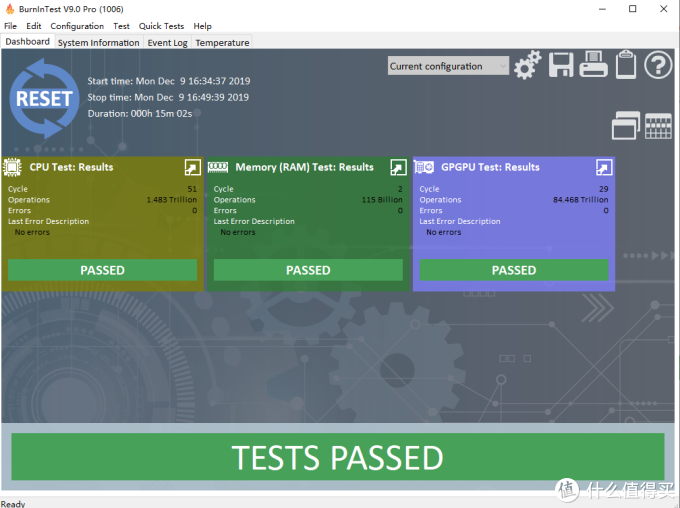Open help question mark icon

tap(658, 65)
